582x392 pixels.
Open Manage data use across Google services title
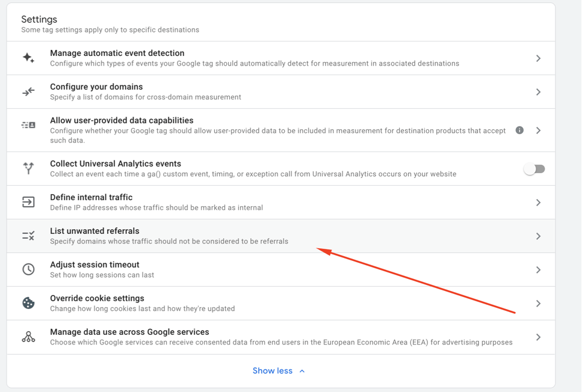[129, 332]
